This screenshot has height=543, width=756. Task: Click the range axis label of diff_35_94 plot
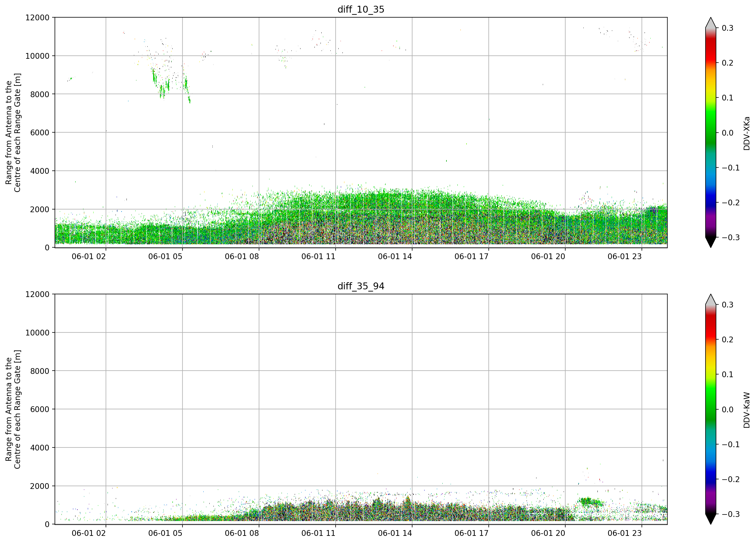pos(13,409)
